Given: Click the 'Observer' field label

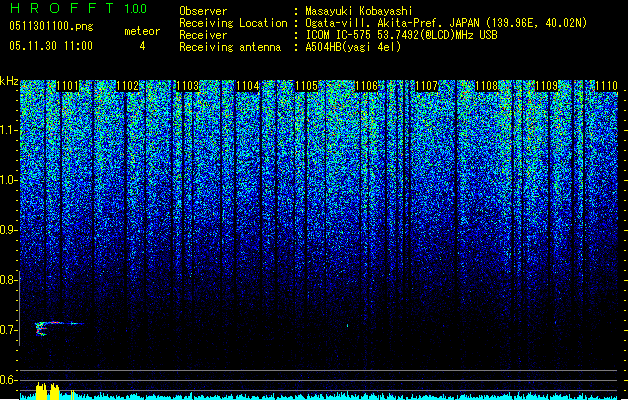Looking at the screenshot, I should click(203, 11).
